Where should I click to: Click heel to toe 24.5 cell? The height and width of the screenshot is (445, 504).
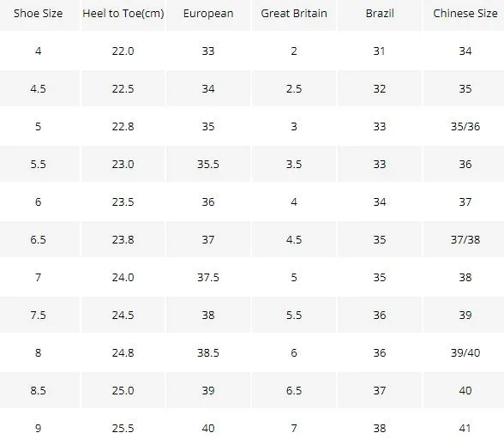pyautogui.click(x=123, y=315)
